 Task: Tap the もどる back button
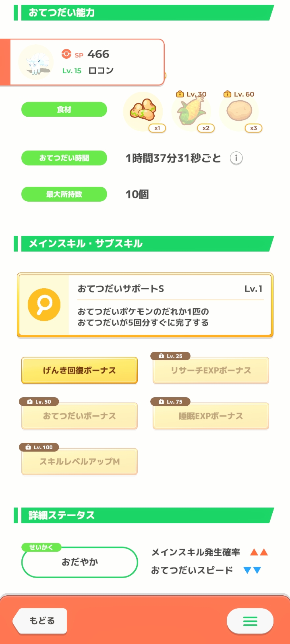(41, 621)
